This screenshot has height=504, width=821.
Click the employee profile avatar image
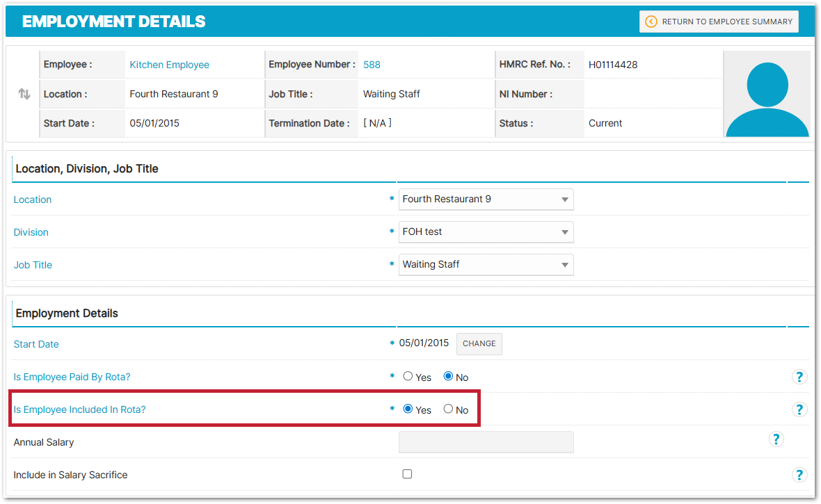(767, 95)
